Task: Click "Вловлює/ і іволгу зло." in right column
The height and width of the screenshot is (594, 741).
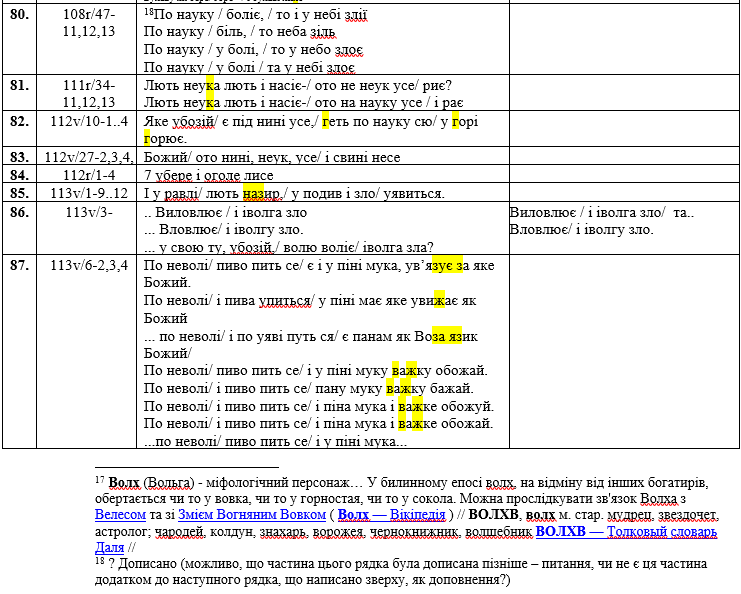Action: coord(581,230)
